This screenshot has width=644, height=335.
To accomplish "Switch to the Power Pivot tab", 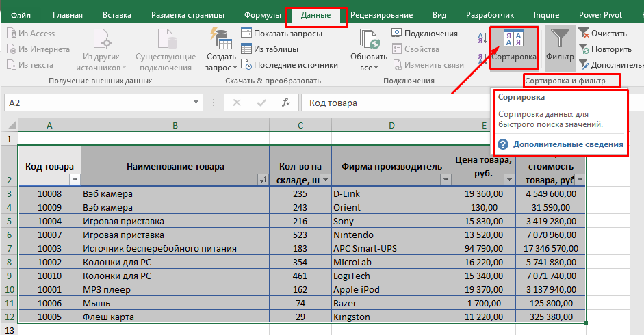I will pyautogui.click(x=600, y=15).
